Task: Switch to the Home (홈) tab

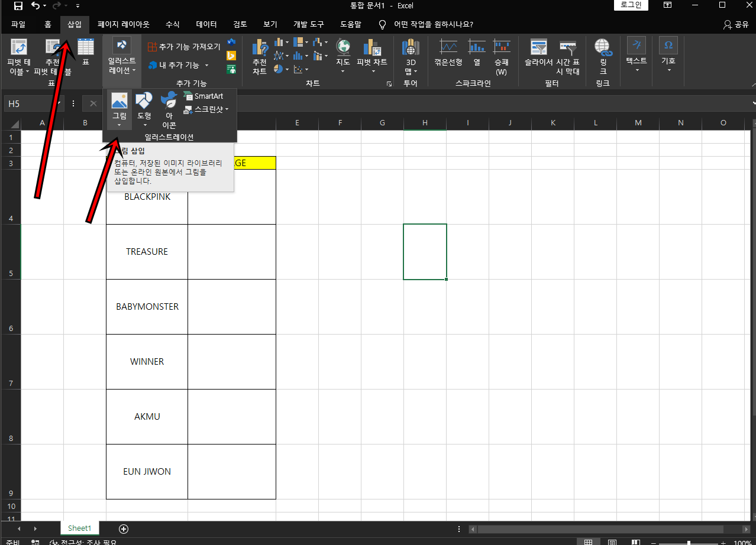Action: (x=48, y=25)
